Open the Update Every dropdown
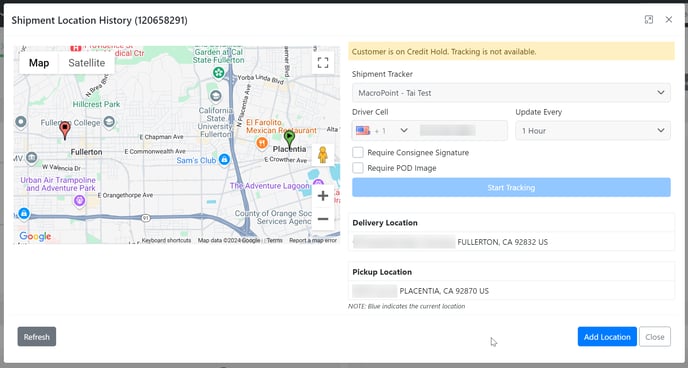This screenshot has height=368, width=688. [x=593, y=131]
